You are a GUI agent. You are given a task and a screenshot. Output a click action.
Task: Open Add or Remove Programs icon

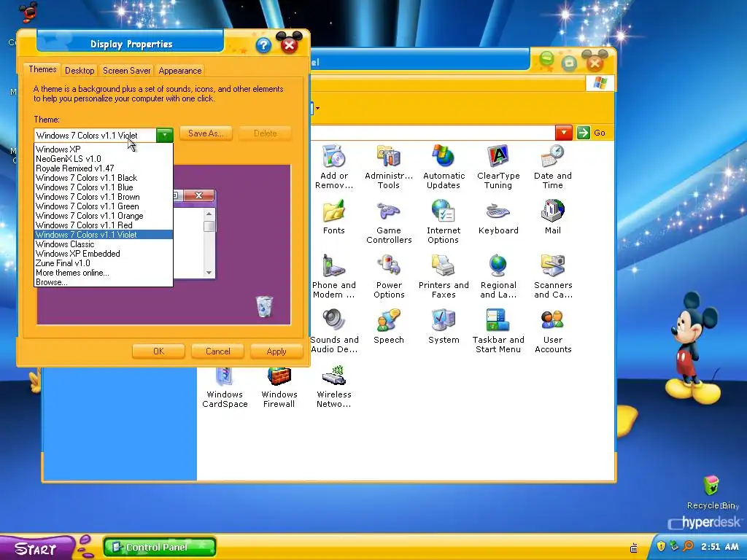334,157
